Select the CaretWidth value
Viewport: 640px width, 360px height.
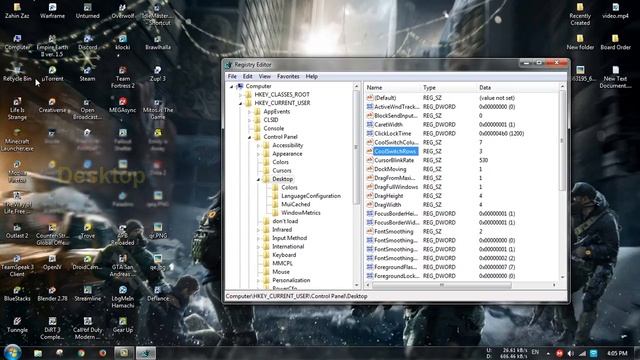[388, 124]
